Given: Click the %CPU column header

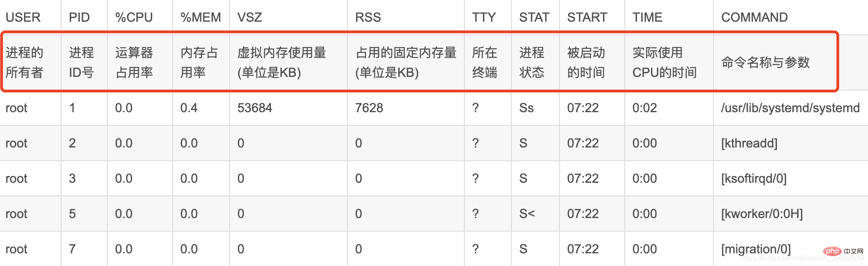Looking at the screenshot, I should pyautogui.click(x=134, y=17).
